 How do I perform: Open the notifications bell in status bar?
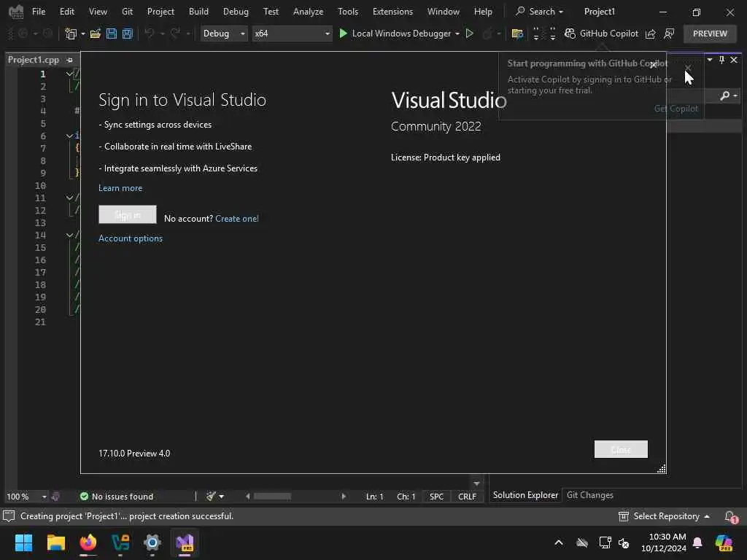pos(730,516)
